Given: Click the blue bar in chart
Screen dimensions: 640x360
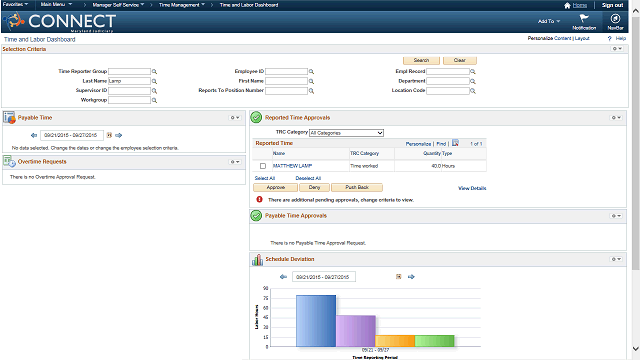Looking at the screenshot, I should 316,321.
